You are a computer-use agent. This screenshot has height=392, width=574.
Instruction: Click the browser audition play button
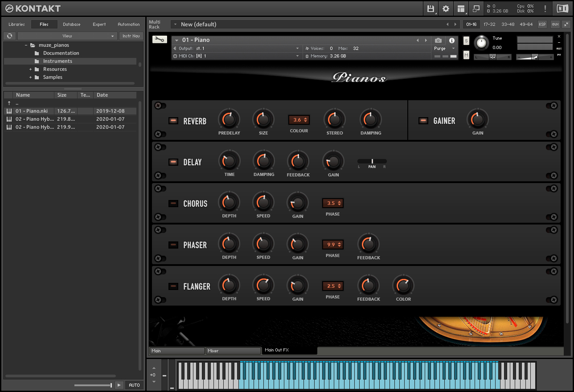119,385
